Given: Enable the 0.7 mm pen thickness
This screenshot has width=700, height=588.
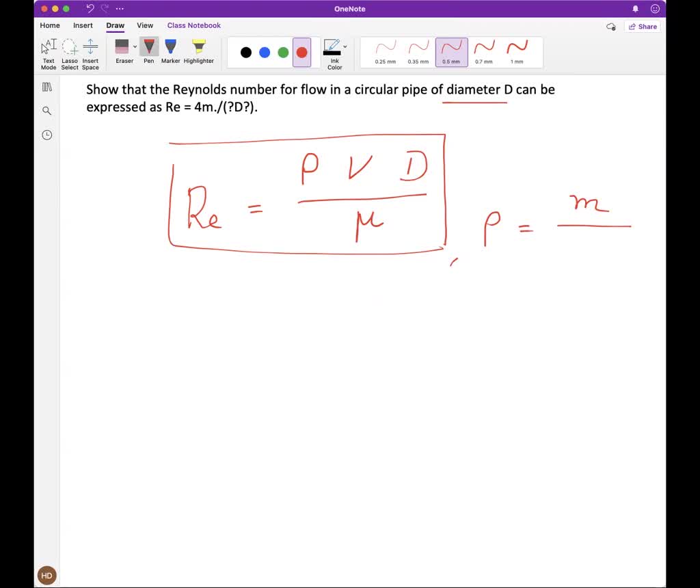Looking at the screenshot, I should (483, 52).
